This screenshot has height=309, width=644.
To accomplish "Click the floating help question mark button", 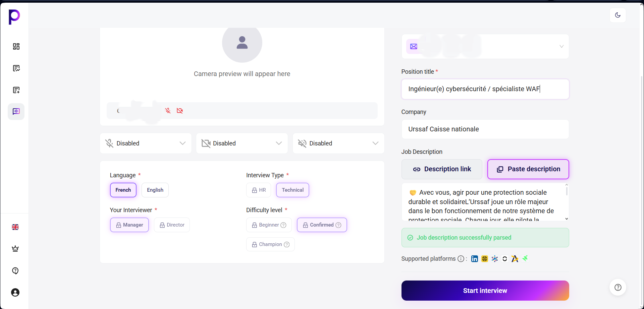I will tap(618, 287).
